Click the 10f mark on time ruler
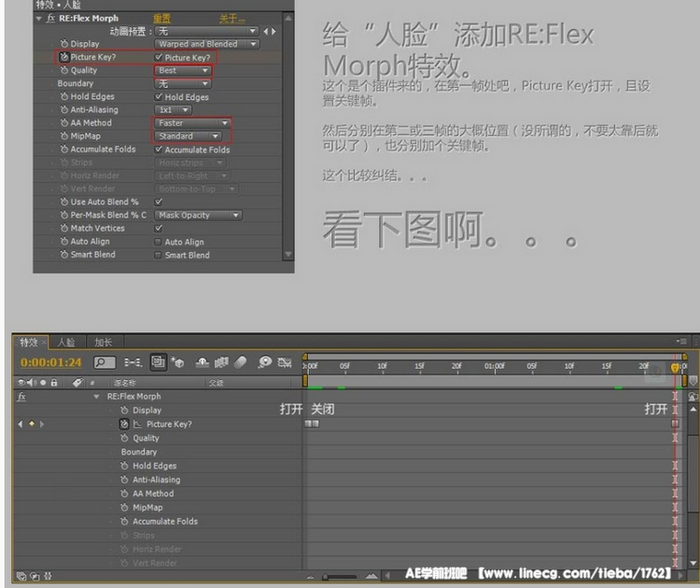700x588 pixels. (x=382, y=366)
